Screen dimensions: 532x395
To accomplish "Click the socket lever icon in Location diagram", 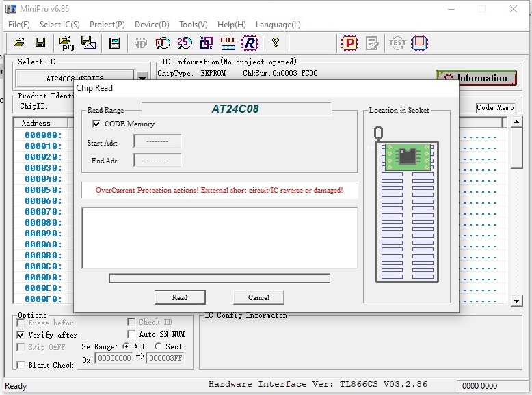I will pos(378,133).
